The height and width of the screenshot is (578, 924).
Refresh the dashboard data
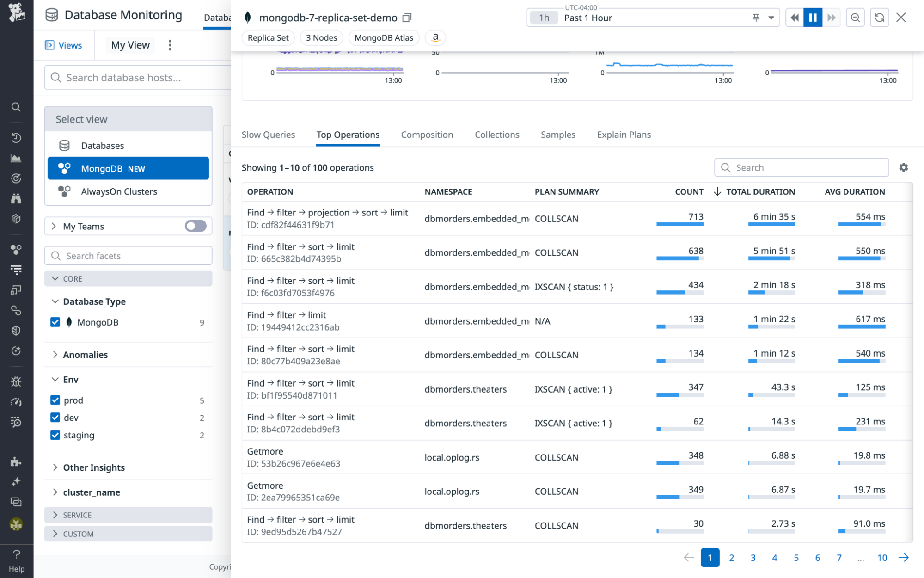click(880, 17)
